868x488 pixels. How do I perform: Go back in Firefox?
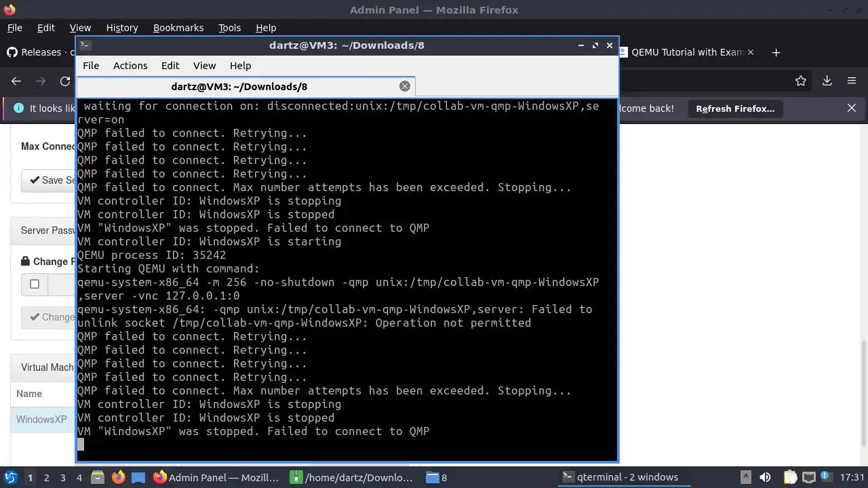click(16, 81)
